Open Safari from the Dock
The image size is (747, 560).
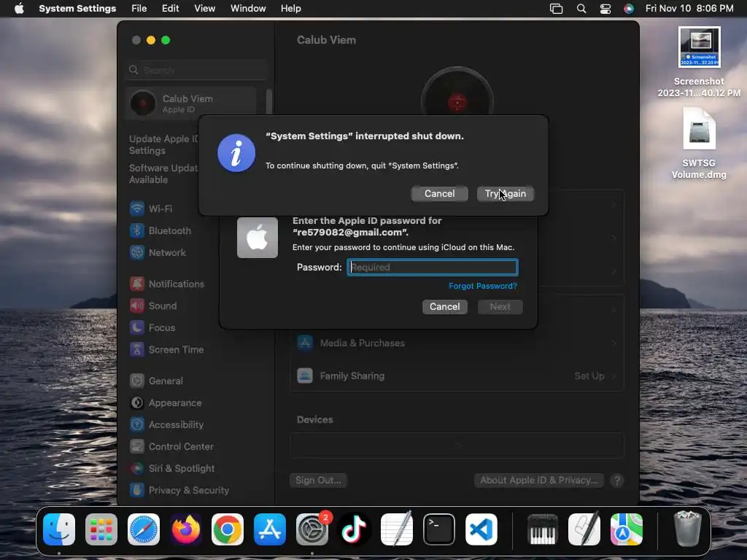144,529
